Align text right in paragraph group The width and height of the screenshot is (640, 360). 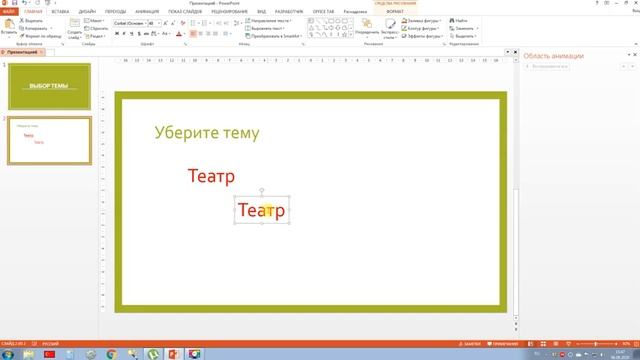pyautogui.click(x=208, y=33)
